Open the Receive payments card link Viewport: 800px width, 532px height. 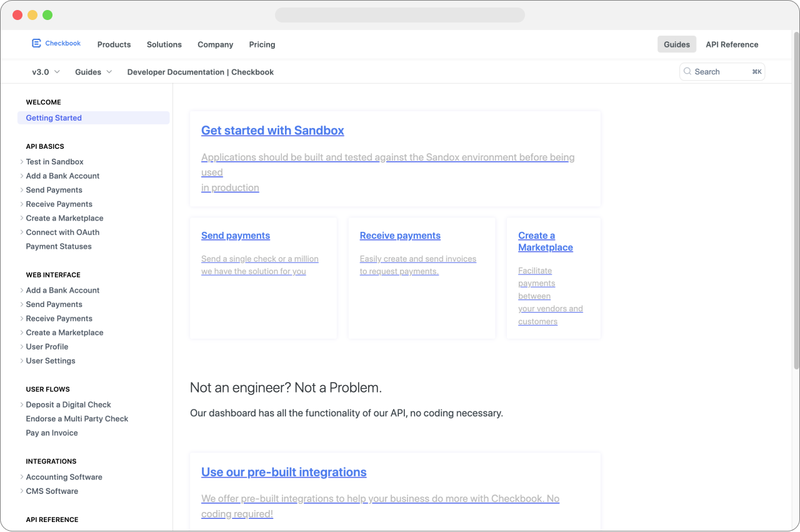(400, 236)
